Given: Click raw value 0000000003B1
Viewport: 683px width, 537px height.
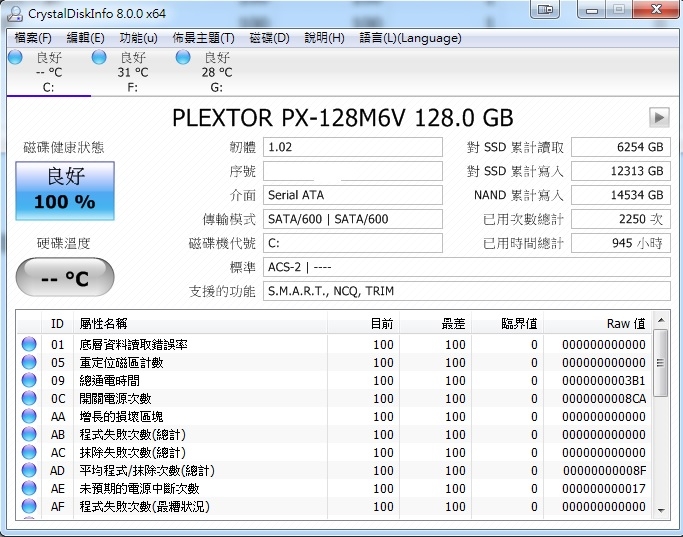Looking at the screenshot, I should [x=604, y=381].
